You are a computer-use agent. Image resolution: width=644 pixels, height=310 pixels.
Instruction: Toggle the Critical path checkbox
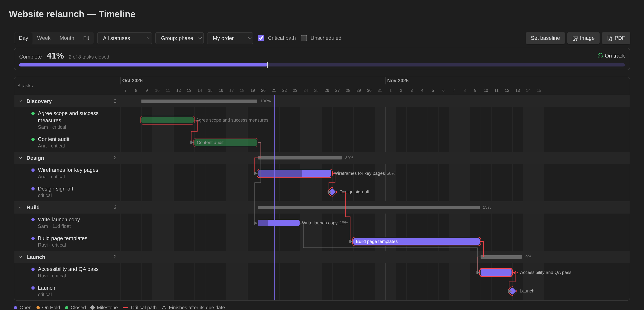click(261, 38)
